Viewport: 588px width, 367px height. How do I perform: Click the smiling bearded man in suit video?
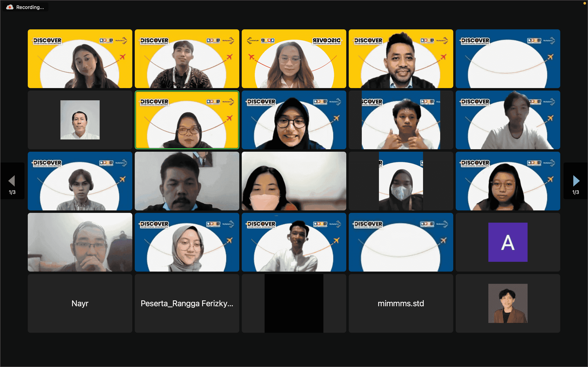pyautogui.click(x=401, y=59)
